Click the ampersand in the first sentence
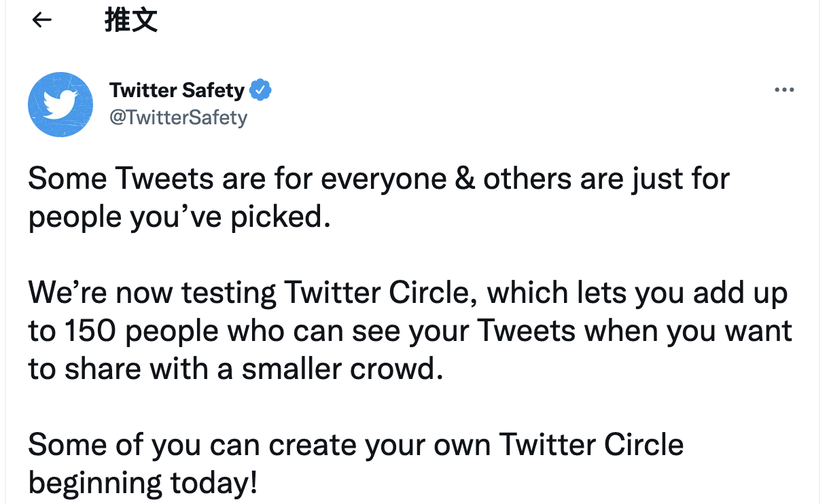829x504 pixels. pos(465,180)
